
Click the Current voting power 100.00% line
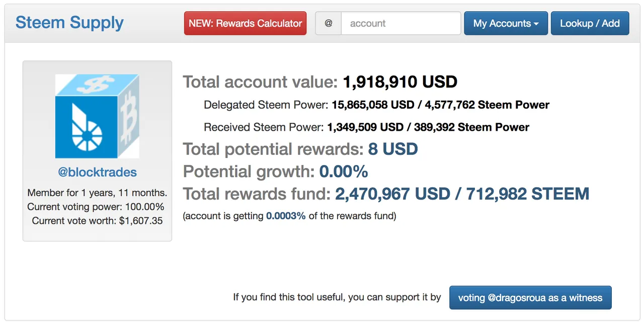pos(96,207)
